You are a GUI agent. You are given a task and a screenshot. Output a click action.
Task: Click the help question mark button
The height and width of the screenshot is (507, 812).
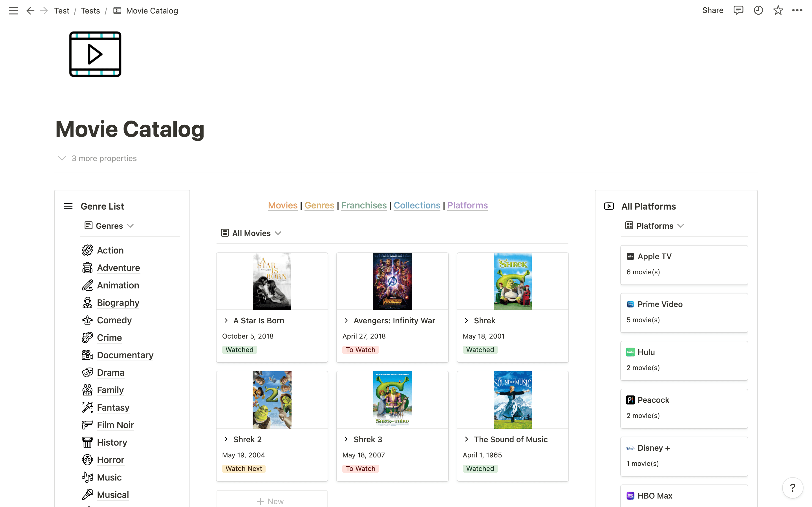coord(793,488)
